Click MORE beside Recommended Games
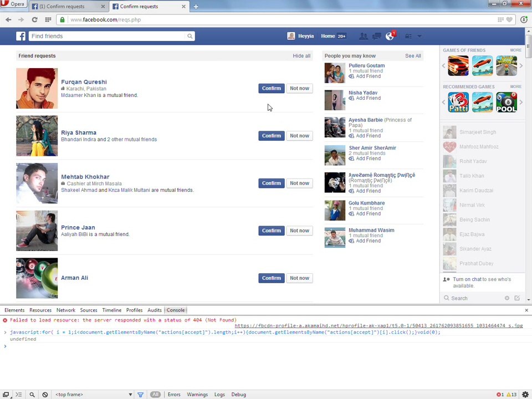 click(516, 87)
